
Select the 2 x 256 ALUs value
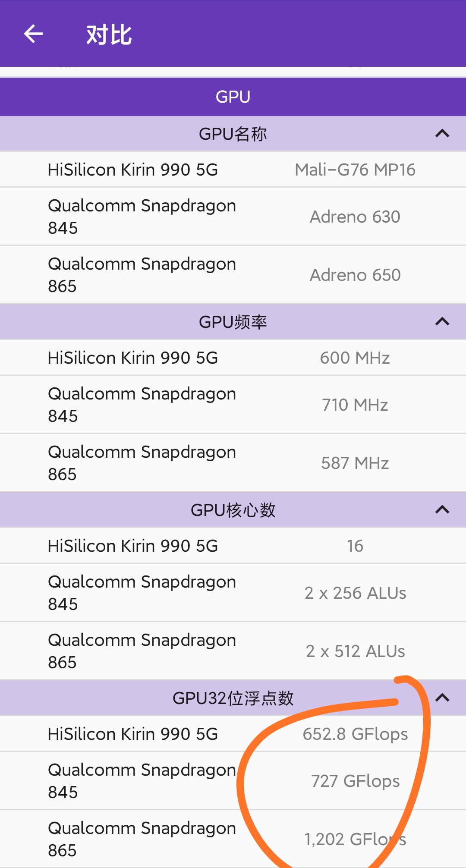point(355,593)
